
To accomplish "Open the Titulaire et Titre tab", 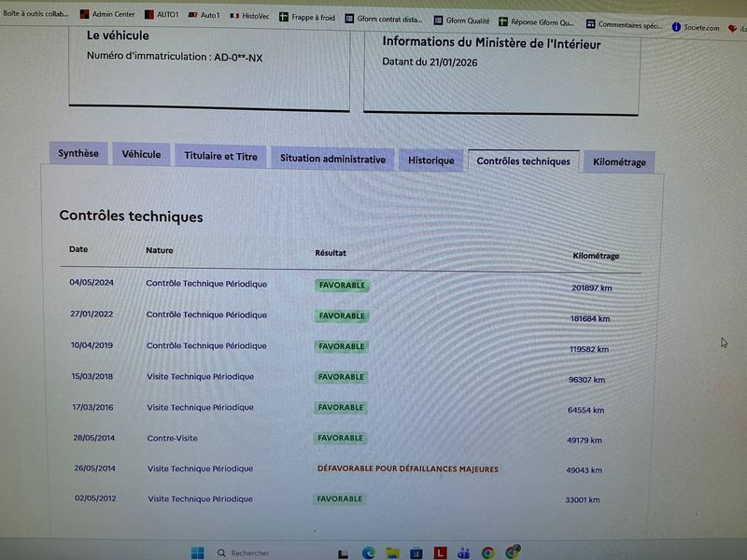I will pyautogui.click(x=220, y=156).
